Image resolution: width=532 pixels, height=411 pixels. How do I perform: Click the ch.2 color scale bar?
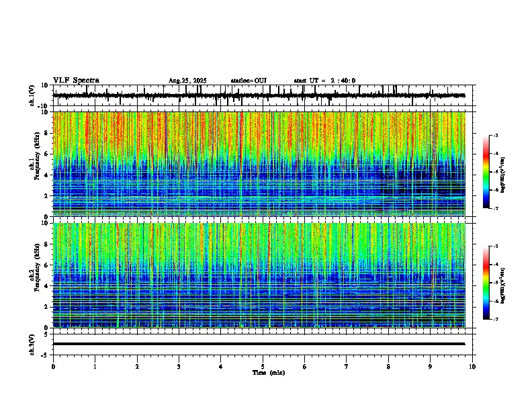[x=486, y=283]
